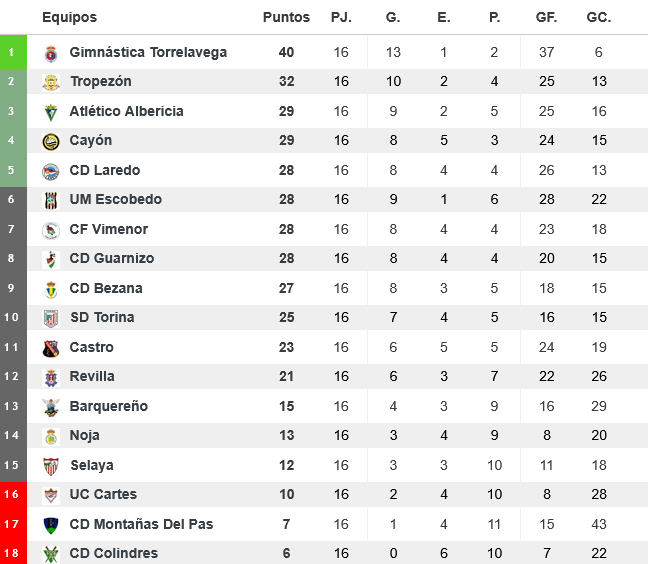Image resolution: width=648 pixels, height=564 pixels.
Task: Click the red position 16 relegation marker
Action: pos(12,495)
